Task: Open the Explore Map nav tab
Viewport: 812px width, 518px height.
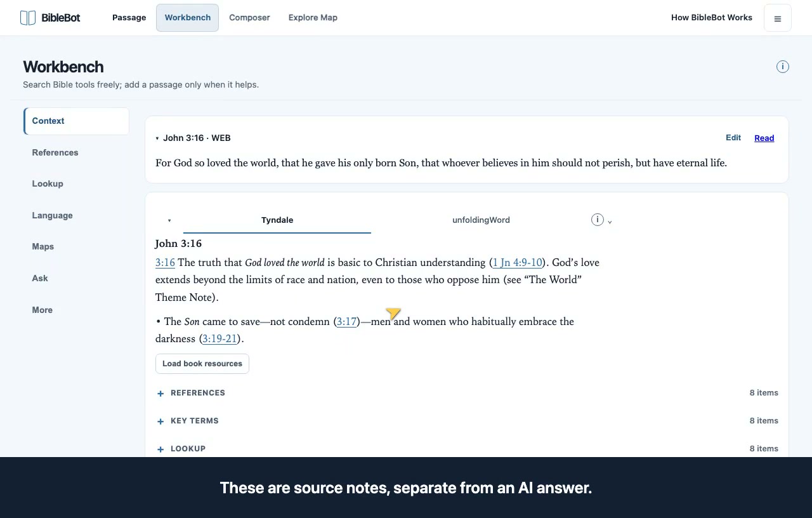Action: coord(313,18)
